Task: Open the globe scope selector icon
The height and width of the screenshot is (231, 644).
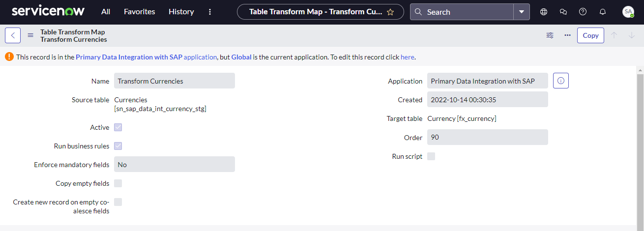Action: (x=544, y=12)
